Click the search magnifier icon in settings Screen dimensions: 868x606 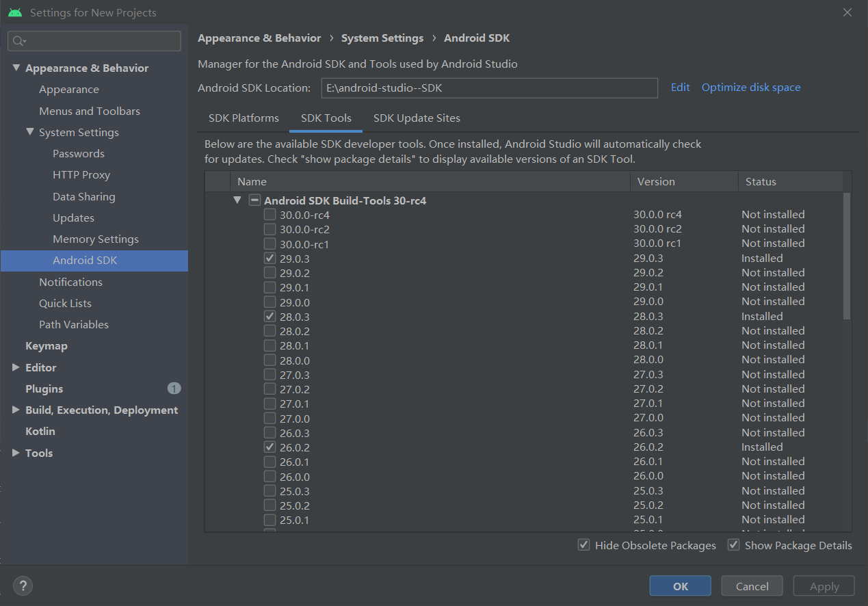18,41
